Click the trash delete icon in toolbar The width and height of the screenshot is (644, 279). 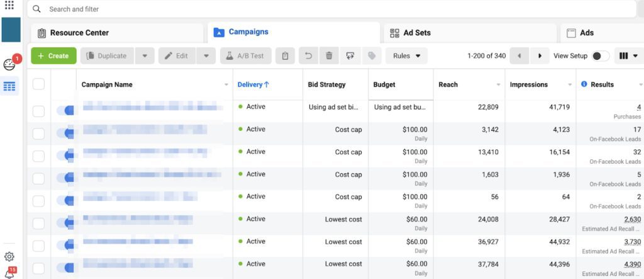pos(328,56)
